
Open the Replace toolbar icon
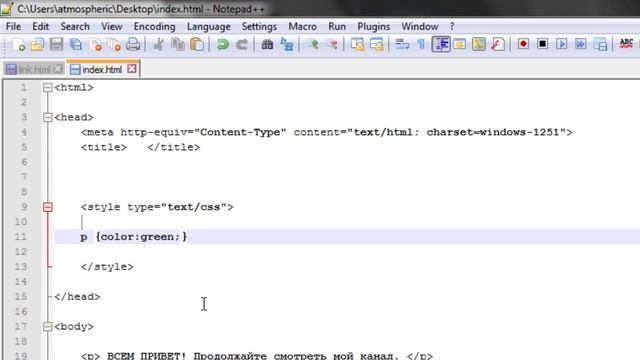point(287,44)
